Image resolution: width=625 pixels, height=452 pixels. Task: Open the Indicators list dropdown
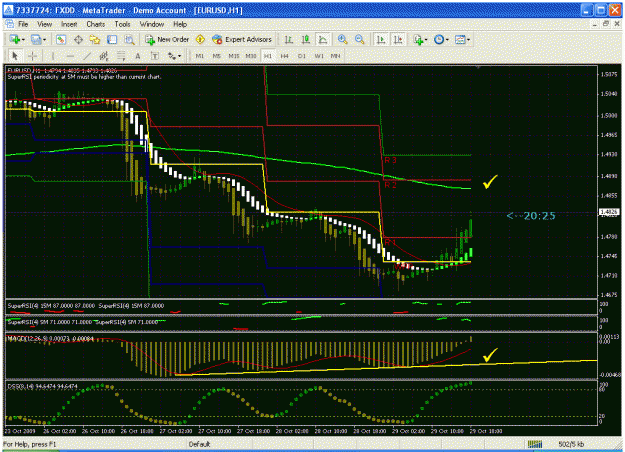click(x=420, y=39)
